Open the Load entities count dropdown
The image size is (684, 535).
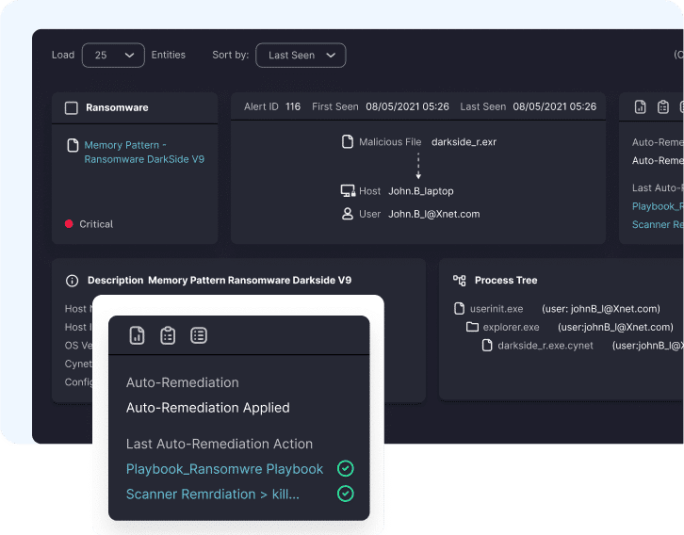[113, 55]
